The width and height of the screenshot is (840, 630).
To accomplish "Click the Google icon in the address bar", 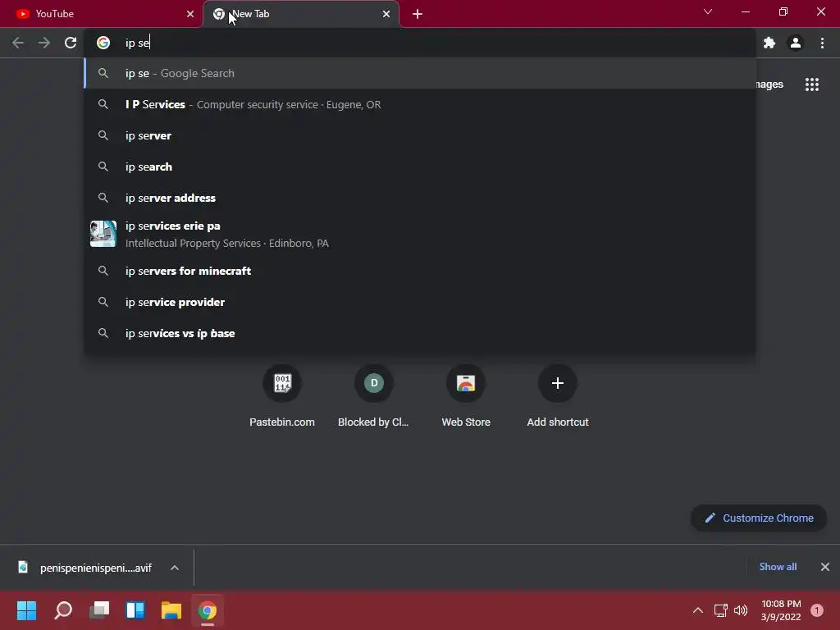I will 103,43.
